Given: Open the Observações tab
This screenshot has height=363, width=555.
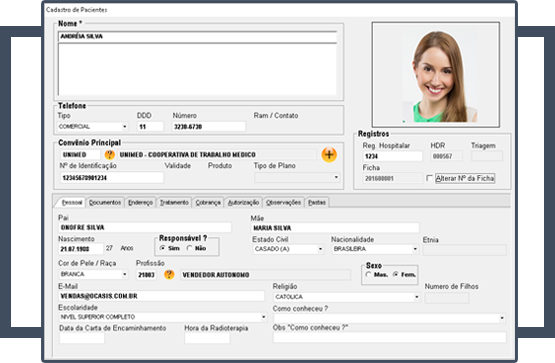Looking at the screenshot, I should [283, 202].
